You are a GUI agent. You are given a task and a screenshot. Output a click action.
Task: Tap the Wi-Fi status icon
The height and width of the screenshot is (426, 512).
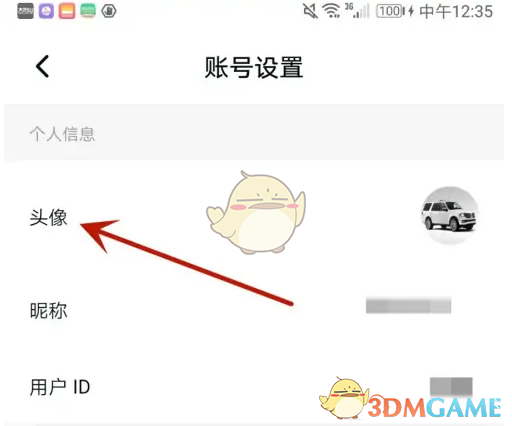(x=331, y=11)
